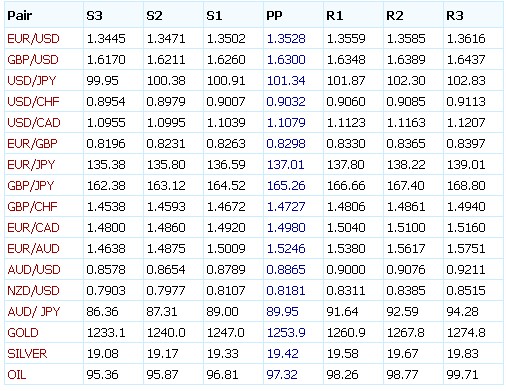
Task: Select the PP column header
Action: (x=274, y=16)
